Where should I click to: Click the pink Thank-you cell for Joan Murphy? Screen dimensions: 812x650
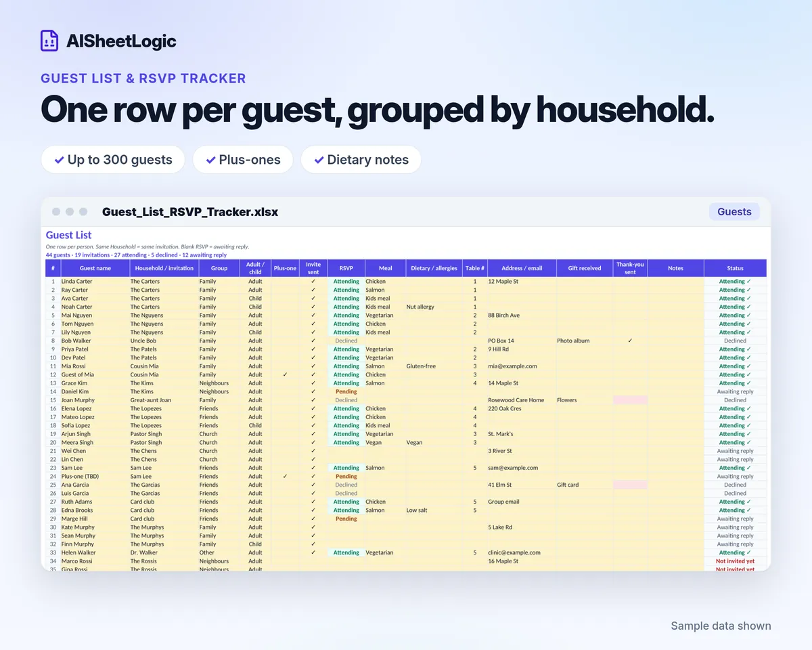point(630,400)
